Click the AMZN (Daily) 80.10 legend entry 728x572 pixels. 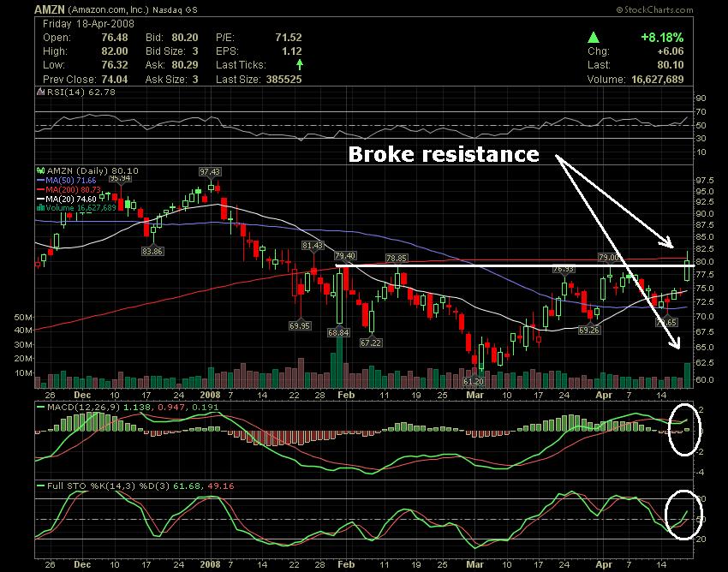92,171
